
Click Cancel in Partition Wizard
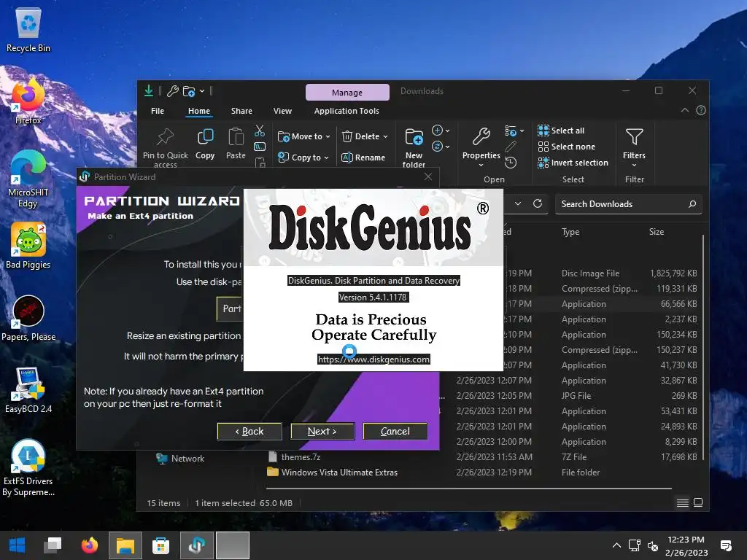pyautogui.click(x=395, y=432)
